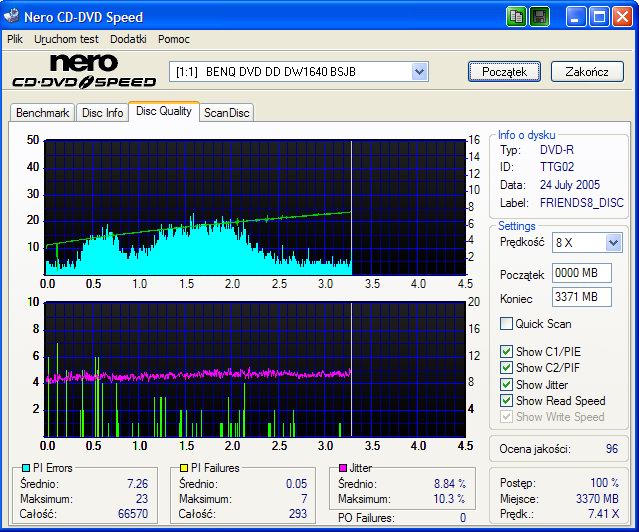Close the Nero CD-DVD Speed window
The image size is (639, 532).
pos(622,17)
